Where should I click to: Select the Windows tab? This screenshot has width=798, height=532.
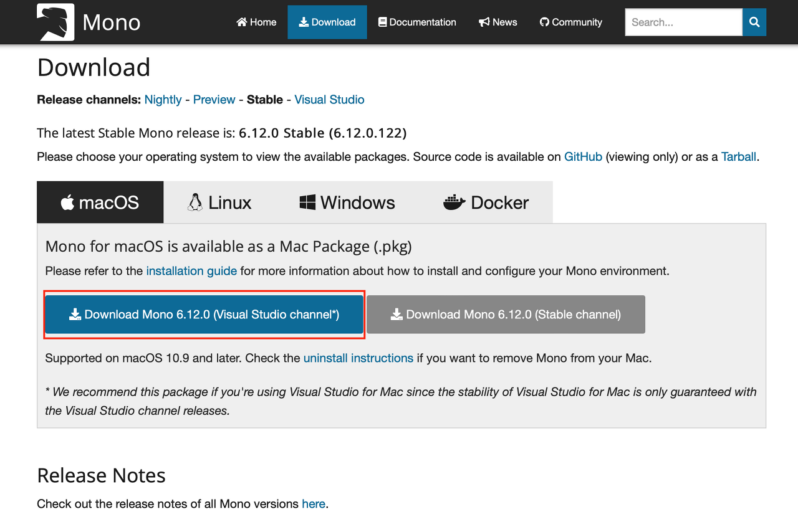coord(347,202)
